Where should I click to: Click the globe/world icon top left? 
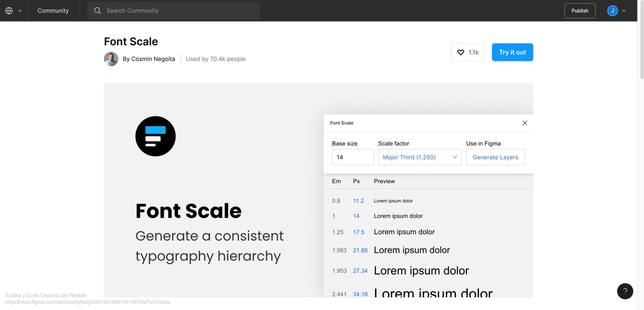coord(9,10)
